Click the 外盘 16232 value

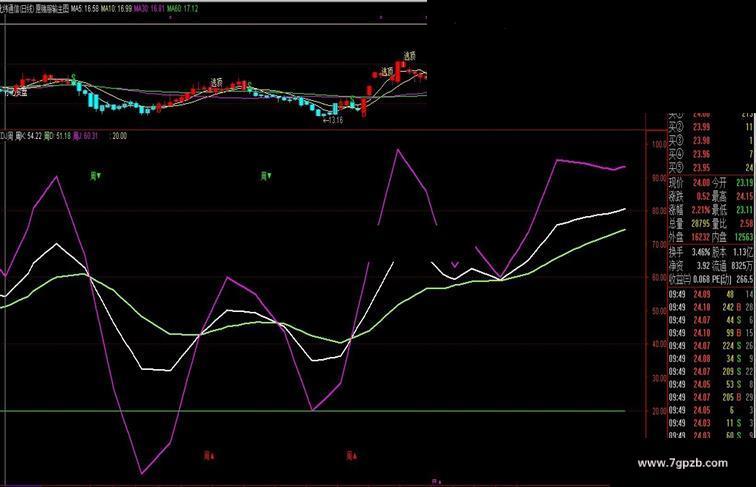pos(700,237)
